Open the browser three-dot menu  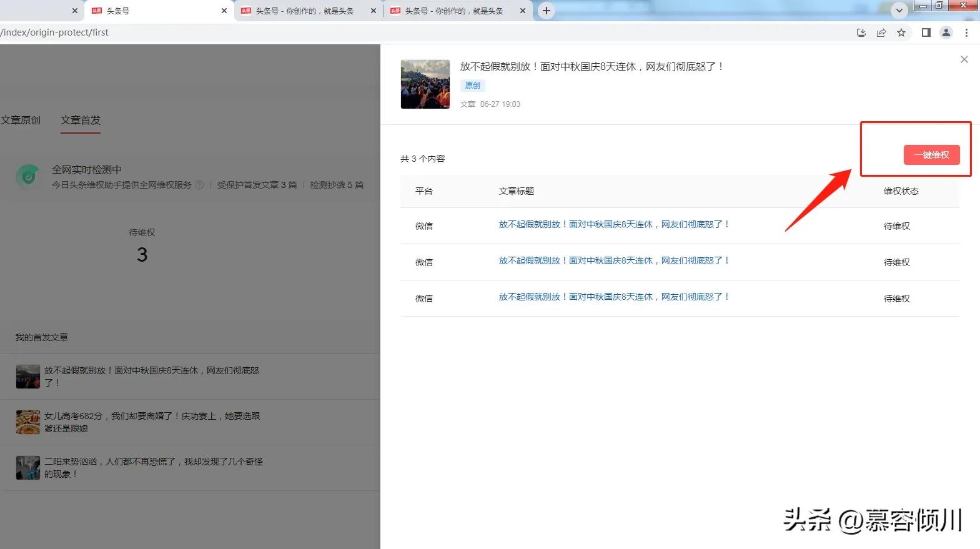(966, 32)
